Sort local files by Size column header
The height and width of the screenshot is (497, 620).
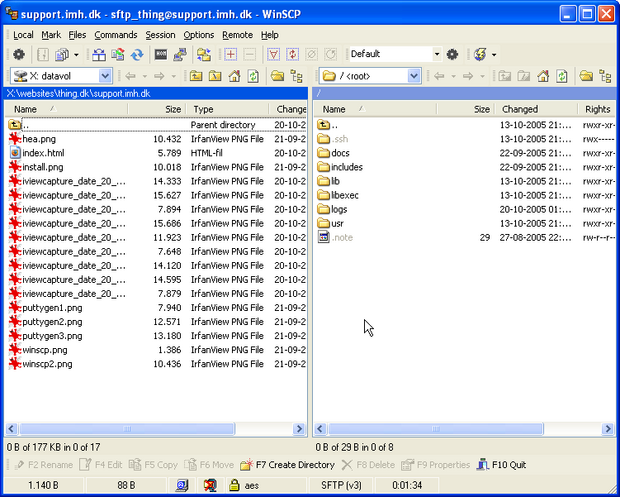click(172, 109)
